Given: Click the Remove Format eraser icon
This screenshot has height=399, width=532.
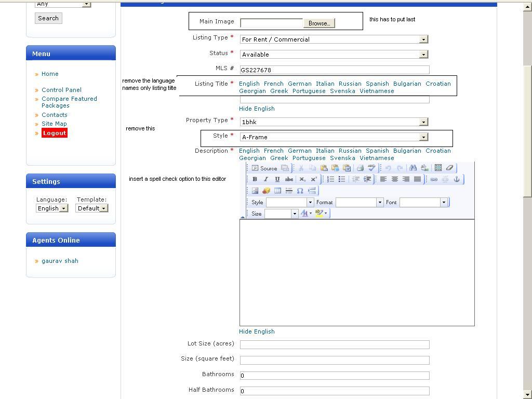Looking at the screenshot, I should [449, 168].
